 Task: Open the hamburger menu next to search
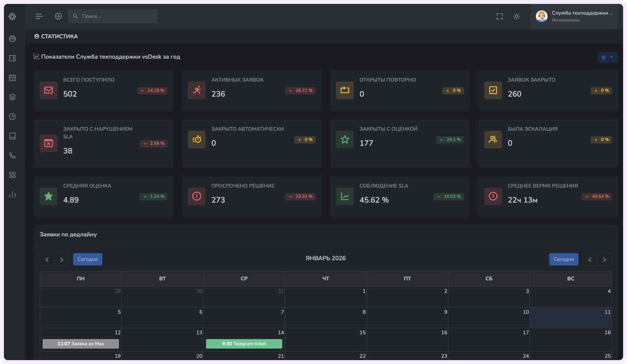[39, 16]
